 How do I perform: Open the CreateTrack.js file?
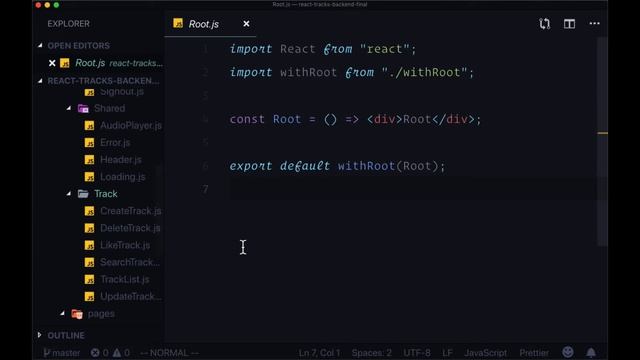[x=131, y=211]
